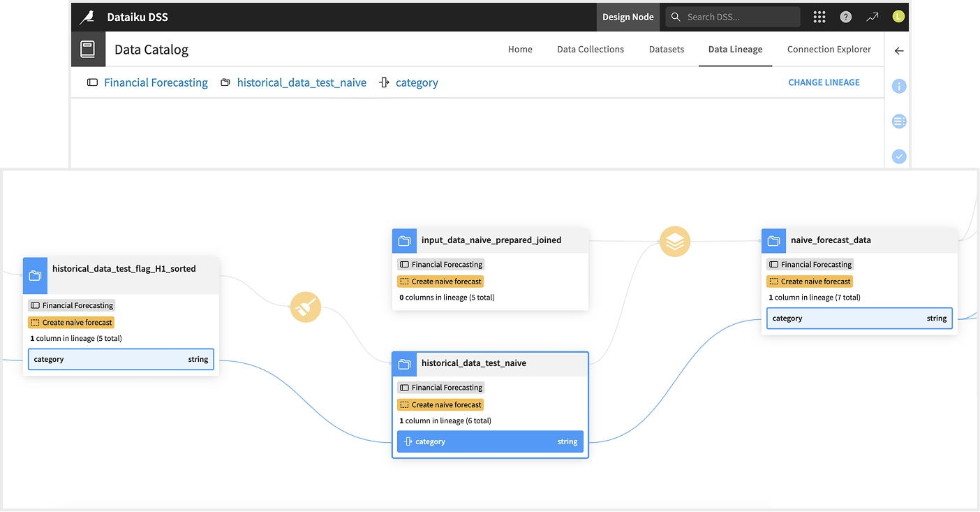Click the Data Catalog book icon
Image resolution: width=980 pixels, height=512 pixels.
87,50
